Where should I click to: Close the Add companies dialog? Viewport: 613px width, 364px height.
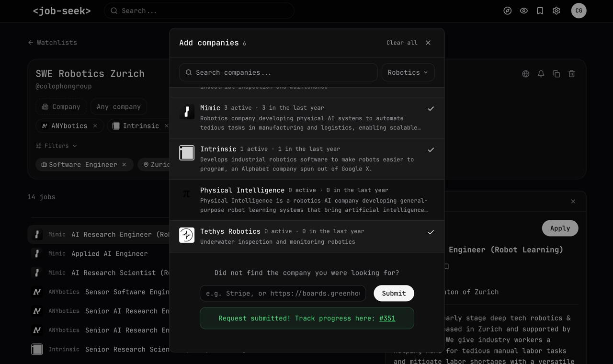click(x=428, y=43)
